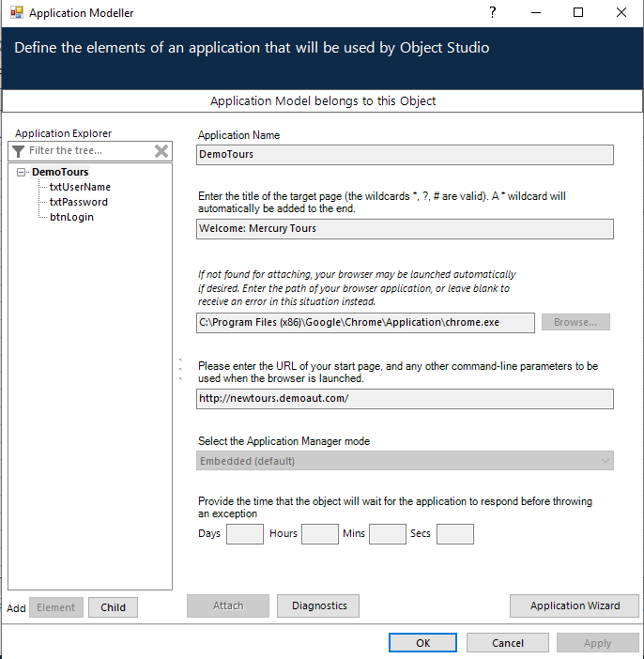Collapse the DemoTours tree node
644x659 pixels.
21,173
